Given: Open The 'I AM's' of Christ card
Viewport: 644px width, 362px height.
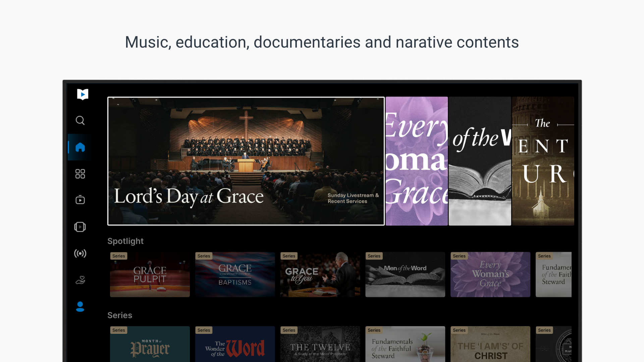Looking at the screenshot, I should 490,344.
